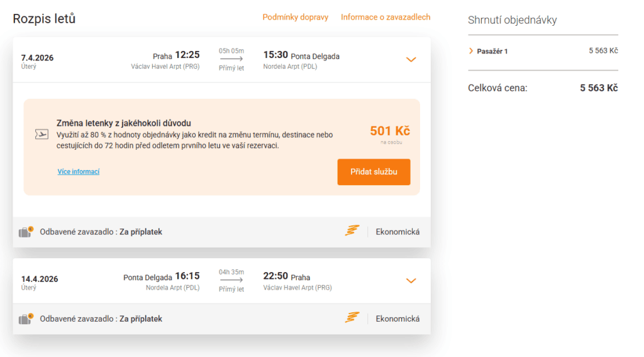Expand the Ponta Delgada to Praha flight details

(x=411, y=281)
